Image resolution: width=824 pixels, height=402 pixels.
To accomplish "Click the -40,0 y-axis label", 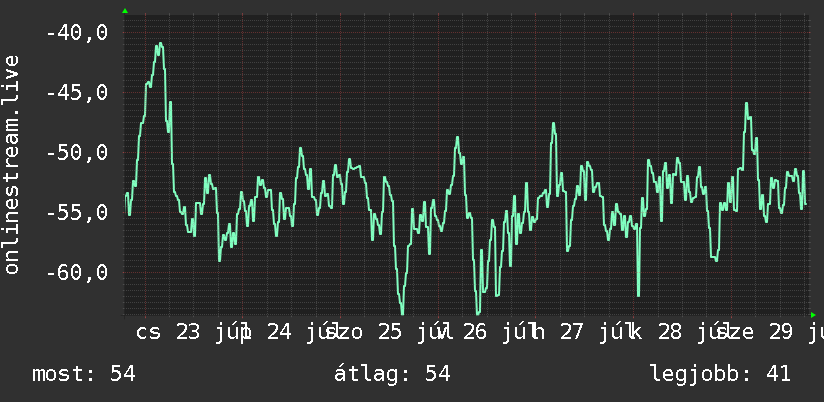I will click(77, 33).
